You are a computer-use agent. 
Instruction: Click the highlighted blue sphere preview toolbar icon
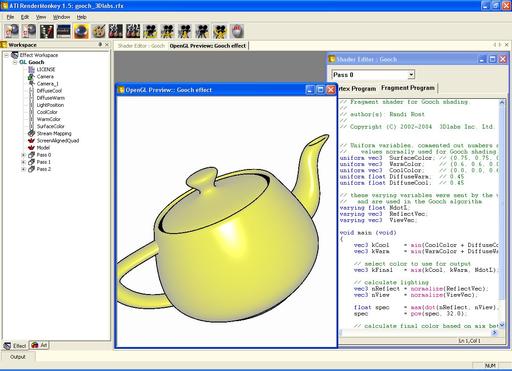click(81, 31)
